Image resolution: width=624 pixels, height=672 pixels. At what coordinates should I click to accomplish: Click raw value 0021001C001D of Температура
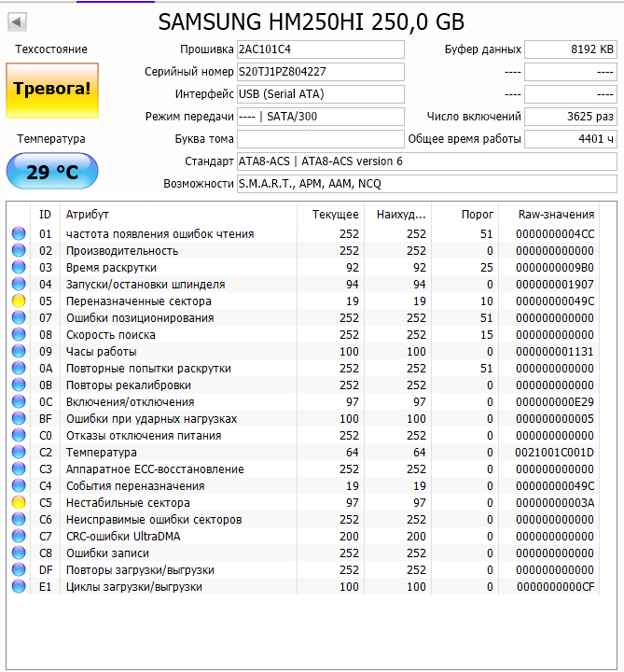555,452
